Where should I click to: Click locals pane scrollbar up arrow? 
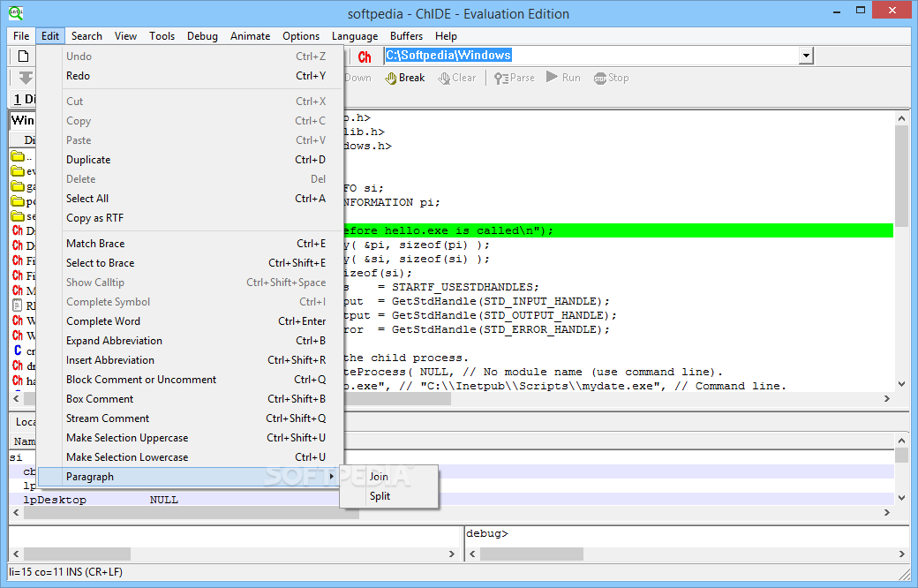901,441
